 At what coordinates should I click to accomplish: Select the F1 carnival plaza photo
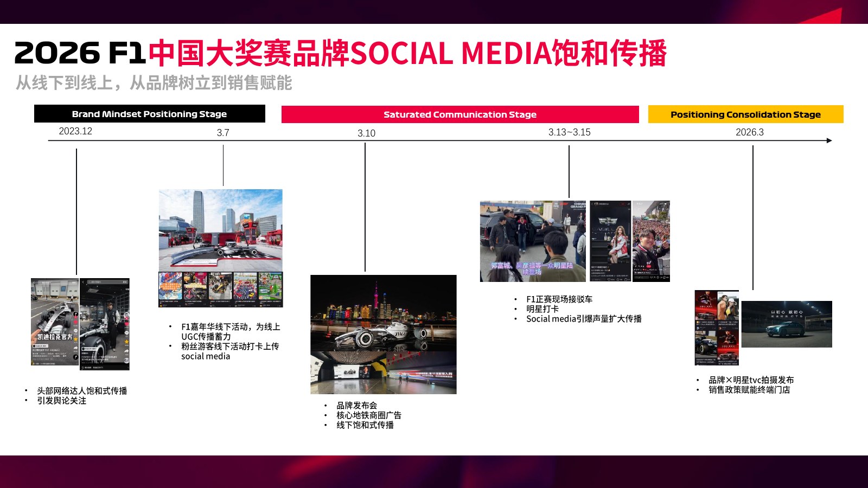click(220, 230)
